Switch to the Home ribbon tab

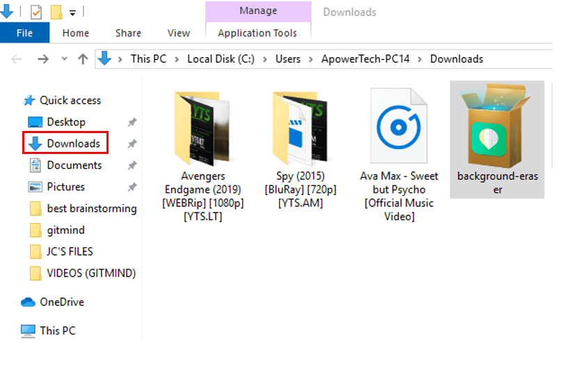click(x=75, y=33)
